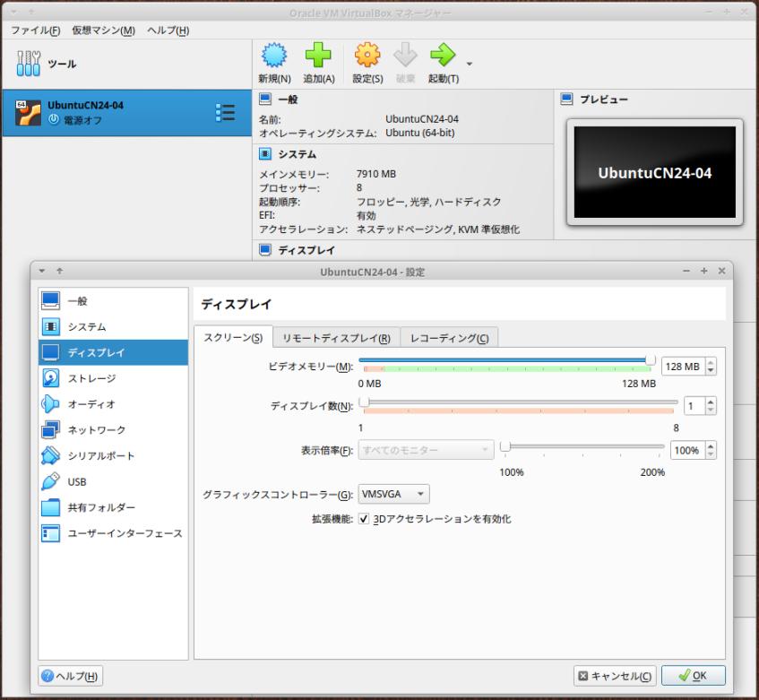The image size is (759, 700).
Task: Select ストレージ in settings sidebar
Action: pos(113,378)
